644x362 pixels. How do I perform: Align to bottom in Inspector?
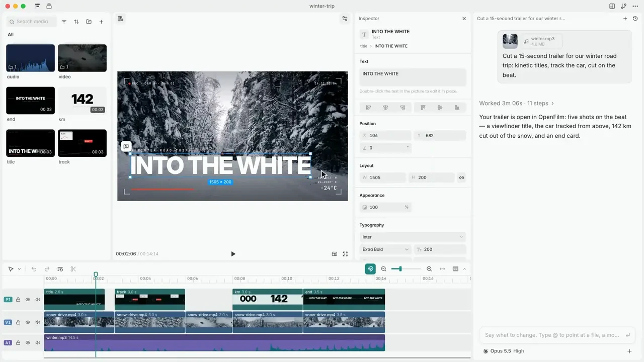pos(457,108)
